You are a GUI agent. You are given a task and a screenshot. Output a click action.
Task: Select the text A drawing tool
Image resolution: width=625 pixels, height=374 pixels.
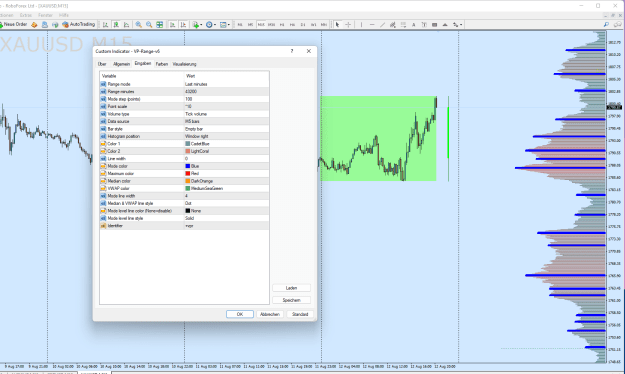[414, 25]
